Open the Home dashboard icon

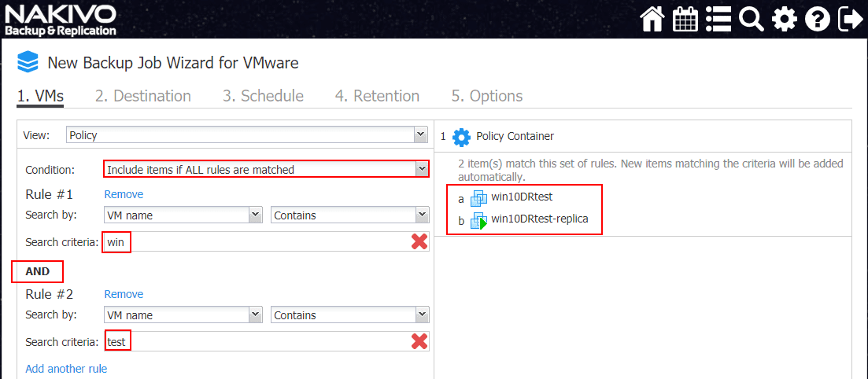coord(652,19)
